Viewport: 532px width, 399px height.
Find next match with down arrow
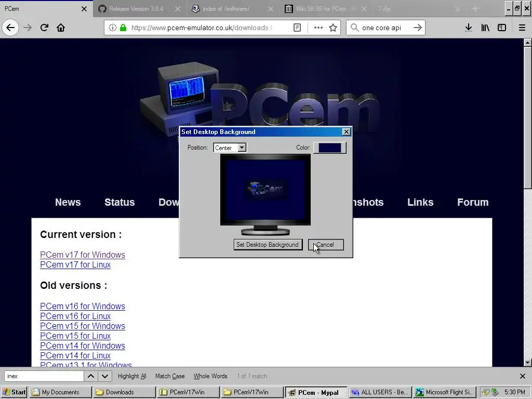105,376
